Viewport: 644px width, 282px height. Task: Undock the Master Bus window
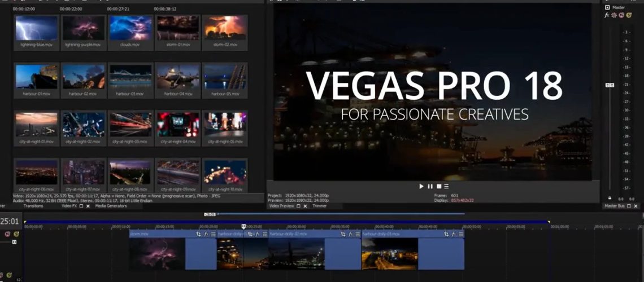click(x=629, y=206)
